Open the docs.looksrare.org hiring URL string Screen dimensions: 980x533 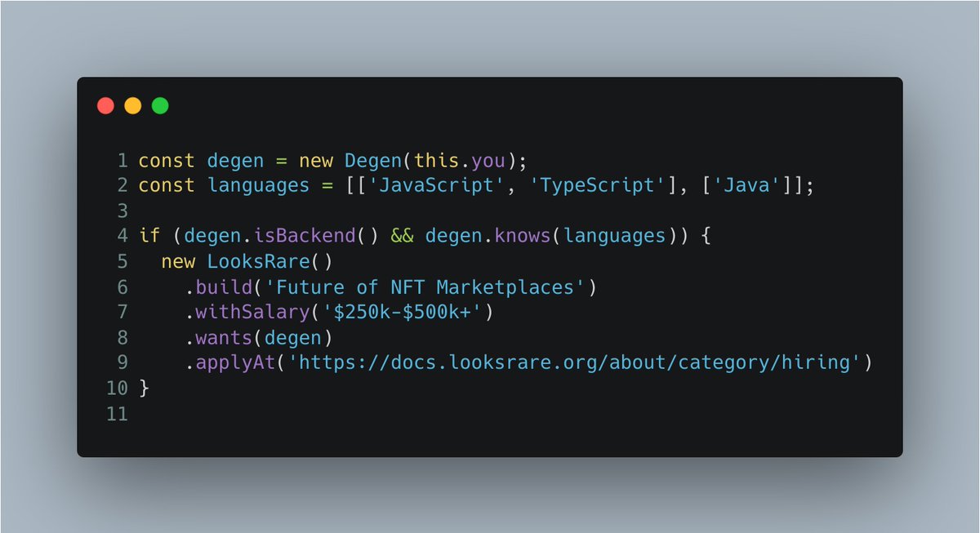coord(575,362)
